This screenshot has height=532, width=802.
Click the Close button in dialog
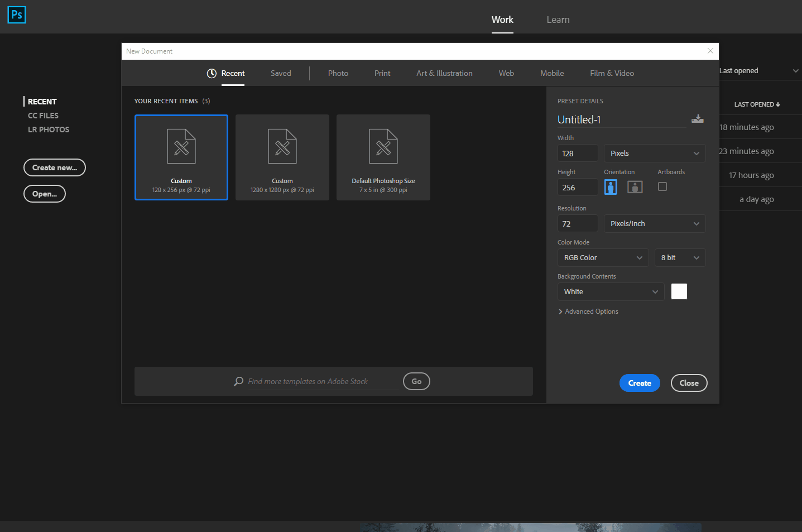[x=689, y=383]
